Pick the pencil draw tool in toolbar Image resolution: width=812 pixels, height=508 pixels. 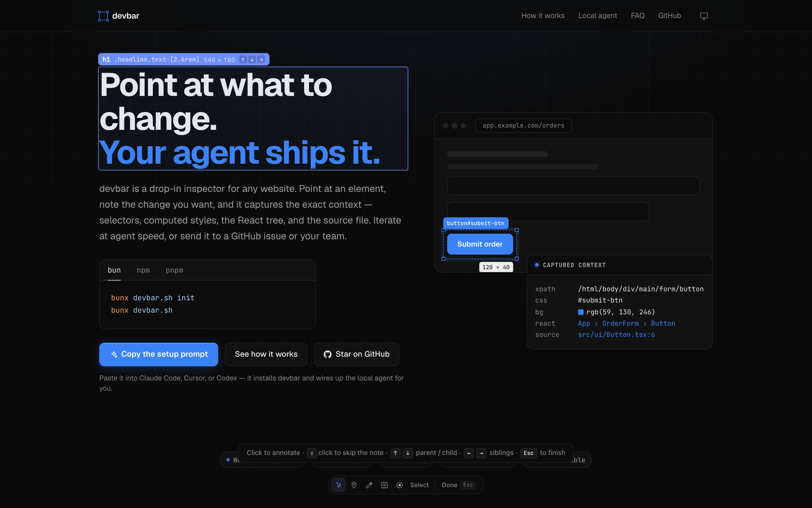pyautogui.click(x=369, y=485)
